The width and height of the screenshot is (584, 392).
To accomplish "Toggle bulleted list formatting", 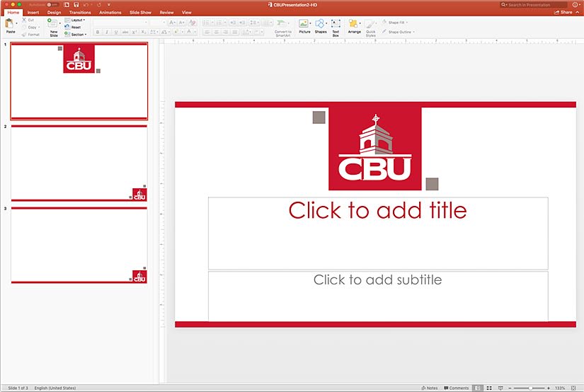I will click(206, 23).
